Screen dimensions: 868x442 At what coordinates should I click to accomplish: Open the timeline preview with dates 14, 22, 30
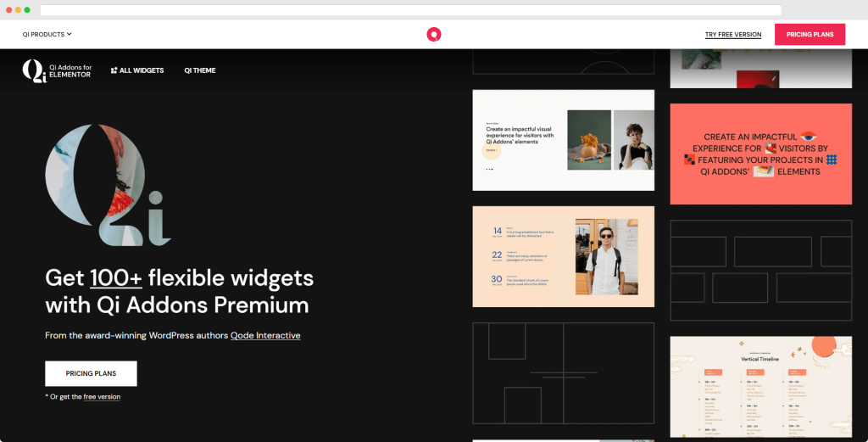[564, 256]
